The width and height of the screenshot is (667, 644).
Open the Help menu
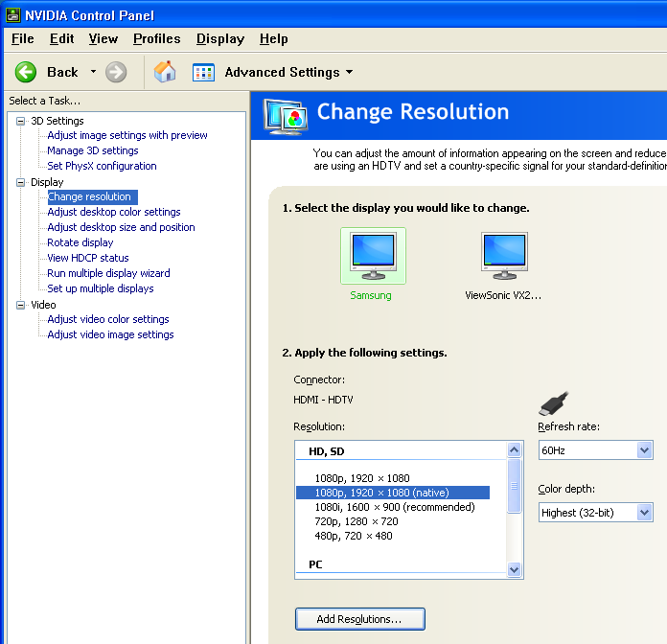click(x=273, y=38)
